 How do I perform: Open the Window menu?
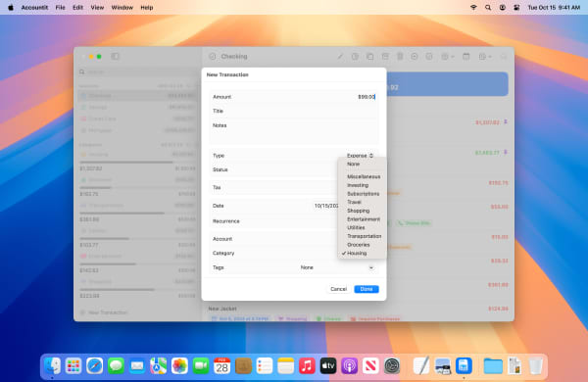point(122,8)
